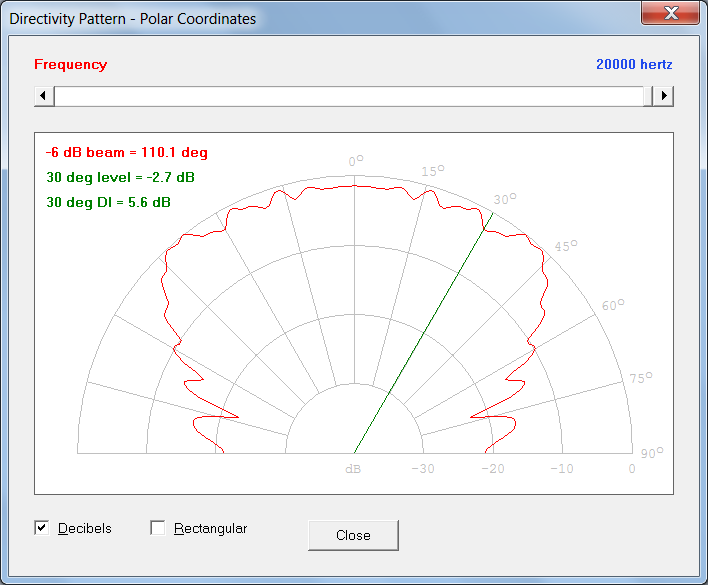
Task: Click the 75° angle label
Action: pos(641,378)
